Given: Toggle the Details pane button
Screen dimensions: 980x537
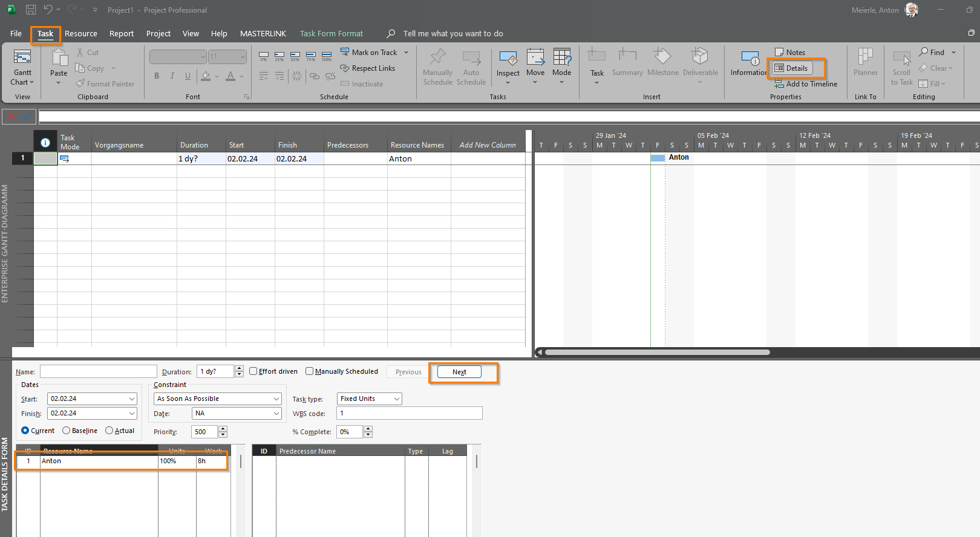Looking at the screenshot, I should pos(792,68).
